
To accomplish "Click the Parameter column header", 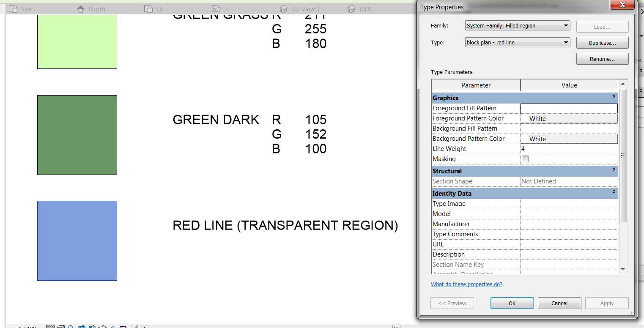I will (x=476, y=85).
